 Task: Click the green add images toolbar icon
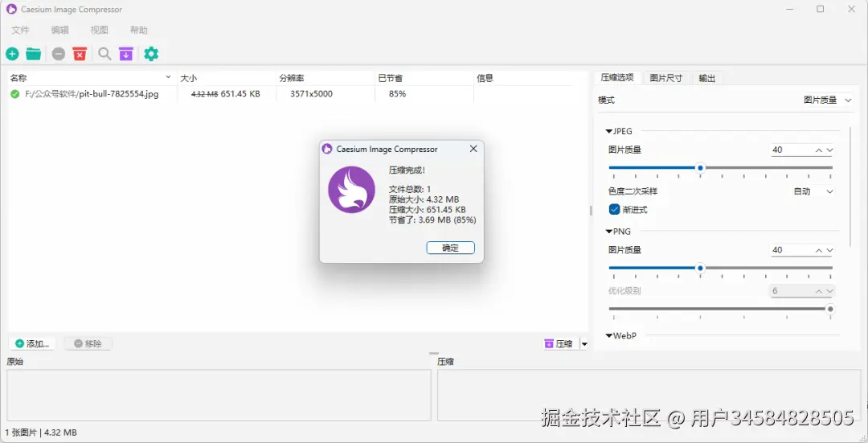(12, 54)
